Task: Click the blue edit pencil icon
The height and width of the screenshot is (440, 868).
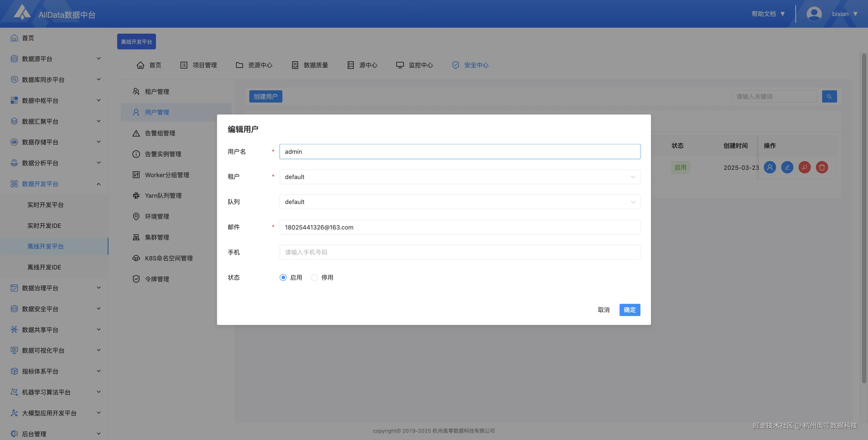Action: point(787,167)
